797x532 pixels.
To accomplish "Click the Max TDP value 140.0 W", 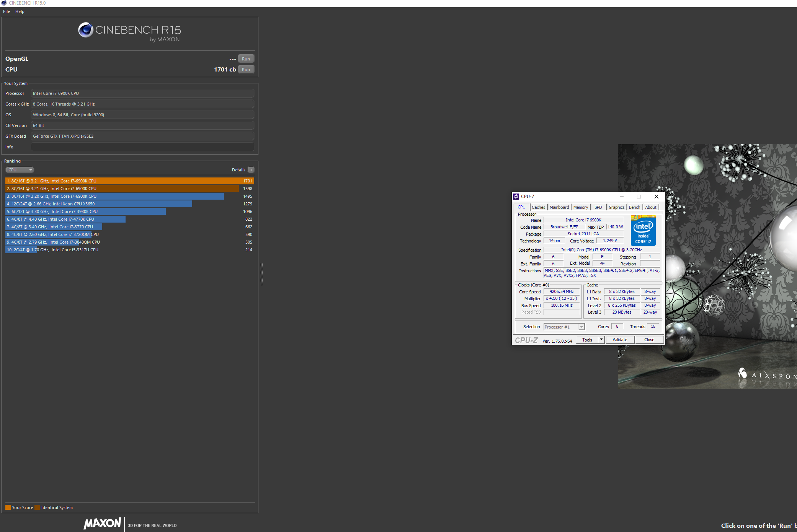I will (615, 227).
